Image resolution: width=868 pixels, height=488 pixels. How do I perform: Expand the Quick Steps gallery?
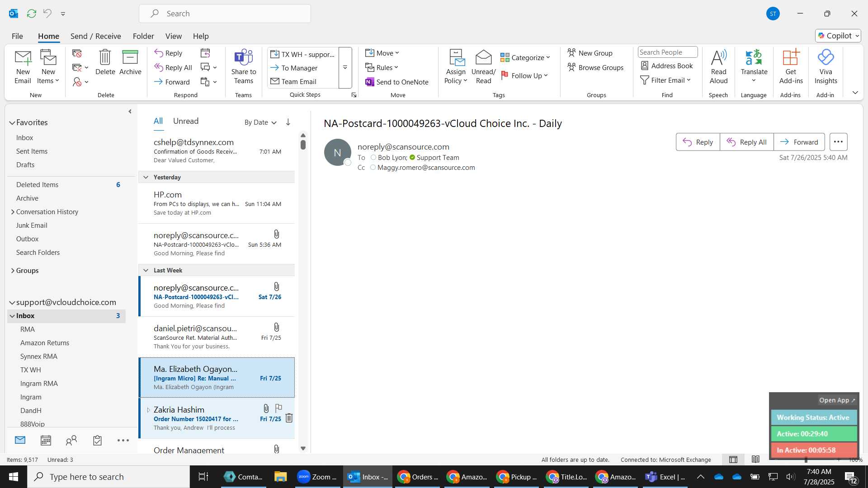pos(345,68)
